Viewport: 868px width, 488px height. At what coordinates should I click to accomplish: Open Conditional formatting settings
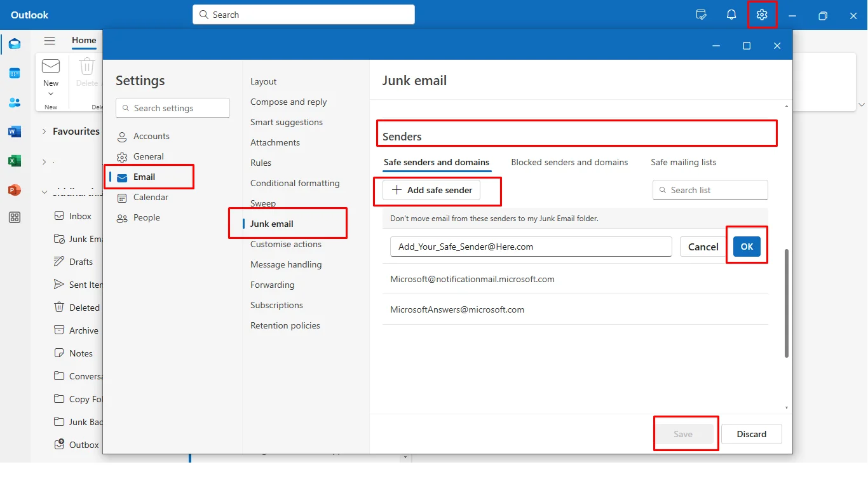[x=295, y=183]
